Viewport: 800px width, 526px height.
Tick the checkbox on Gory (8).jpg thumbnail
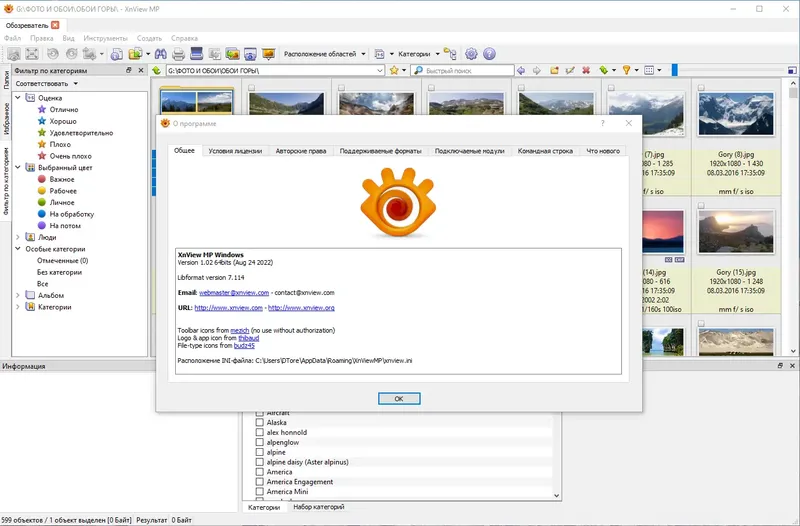tap(702, 88)
